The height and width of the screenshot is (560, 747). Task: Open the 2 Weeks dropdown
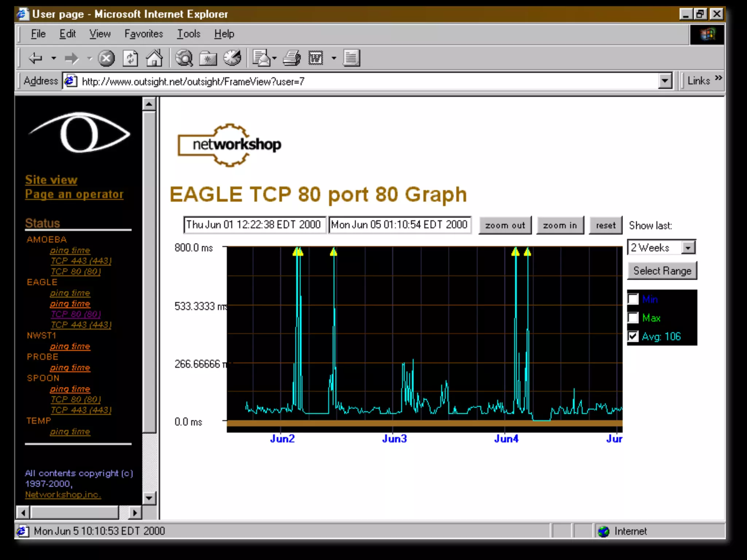pyautogui.click(x=688, y=248)
